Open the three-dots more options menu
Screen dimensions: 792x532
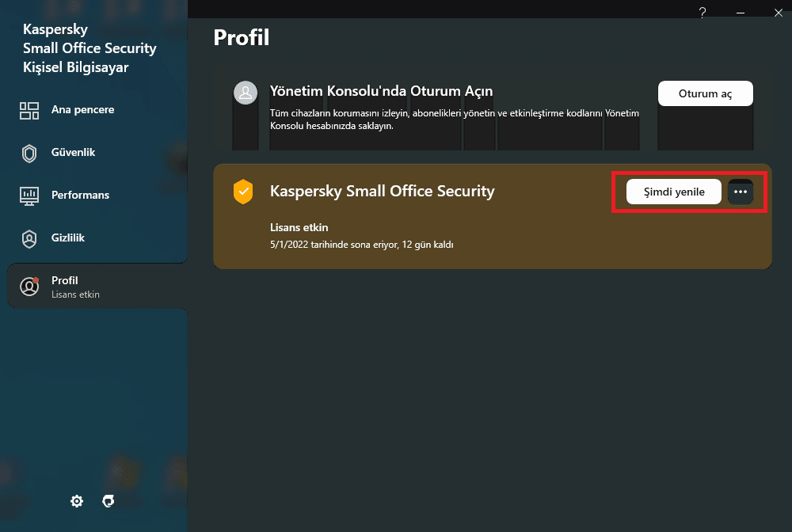tap(741, 192)
